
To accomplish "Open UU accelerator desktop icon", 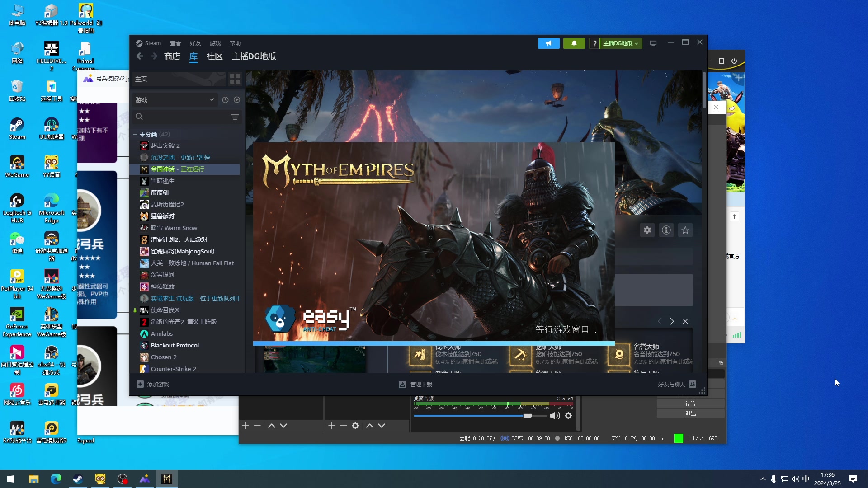I will [52, 129].
